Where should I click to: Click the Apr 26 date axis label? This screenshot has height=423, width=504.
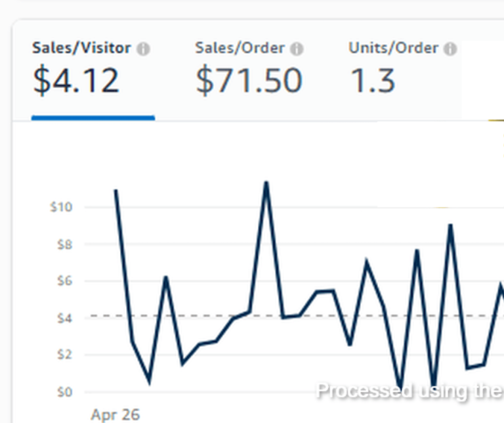pyautogui.click(x=115, y=414)
